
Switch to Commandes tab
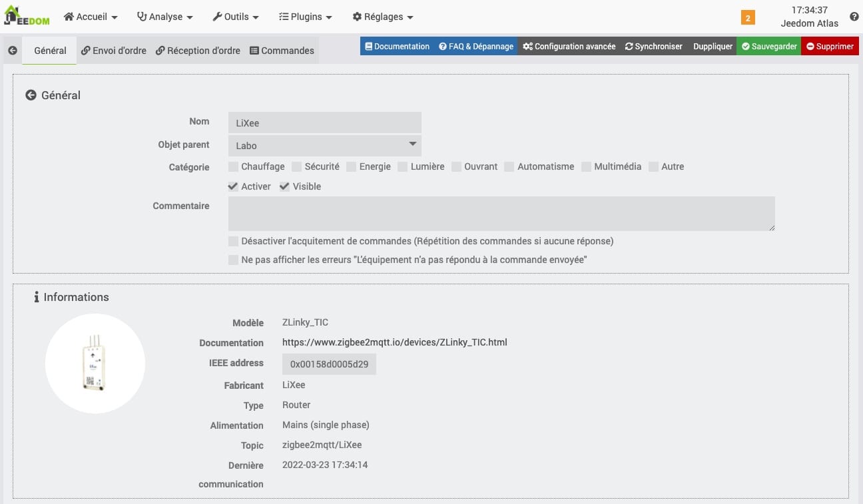tap(282, 51)
